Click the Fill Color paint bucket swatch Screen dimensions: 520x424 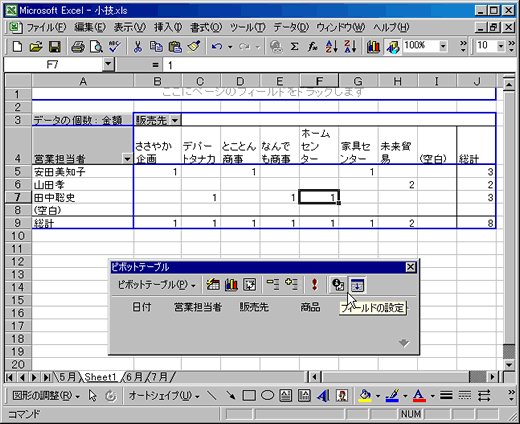click(x=365, y=396)
